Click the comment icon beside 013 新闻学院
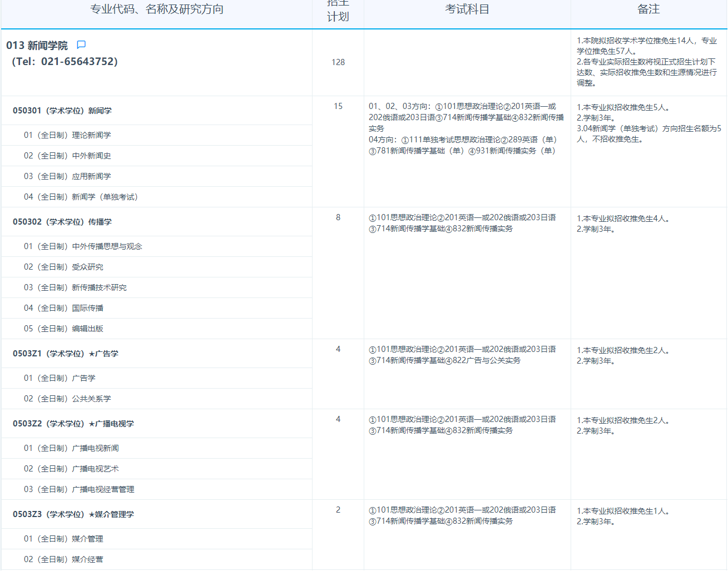 coord(81,44)
